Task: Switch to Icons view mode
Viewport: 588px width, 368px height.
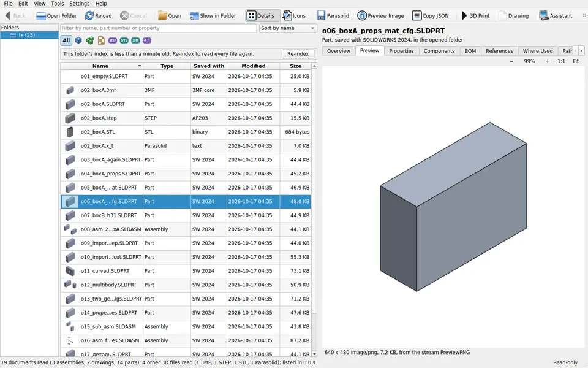Action: point(295,16)
